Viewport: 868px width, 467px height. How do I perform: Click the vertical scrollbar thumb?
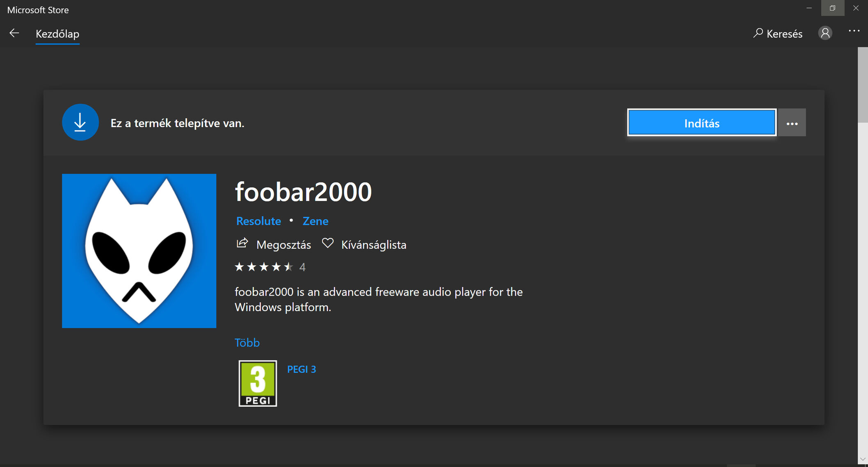863,85
